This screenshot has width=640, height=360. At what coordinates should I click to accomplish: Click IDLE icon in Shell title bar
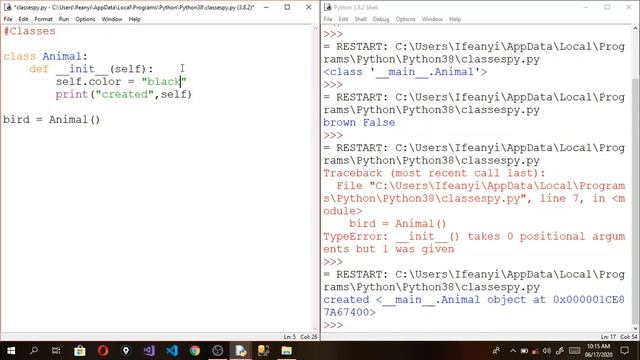328,7
